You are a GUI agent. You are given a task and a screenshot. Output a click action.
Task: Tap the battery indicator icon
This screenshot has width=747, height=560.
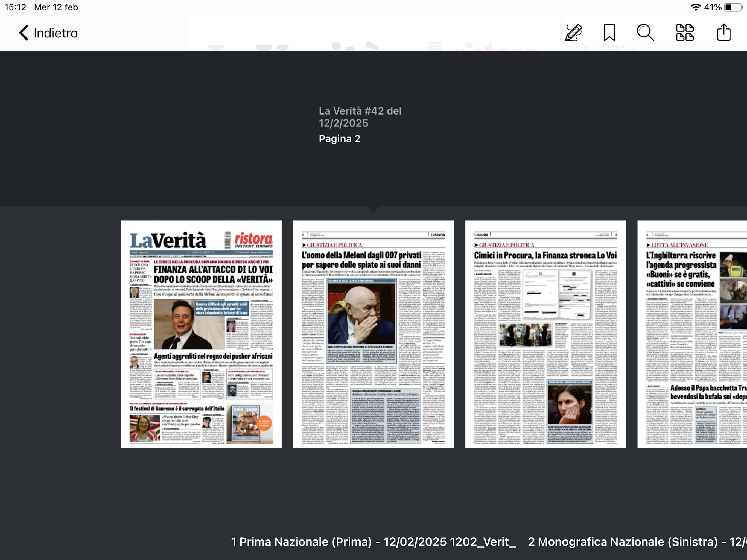(x=733, y=7)
